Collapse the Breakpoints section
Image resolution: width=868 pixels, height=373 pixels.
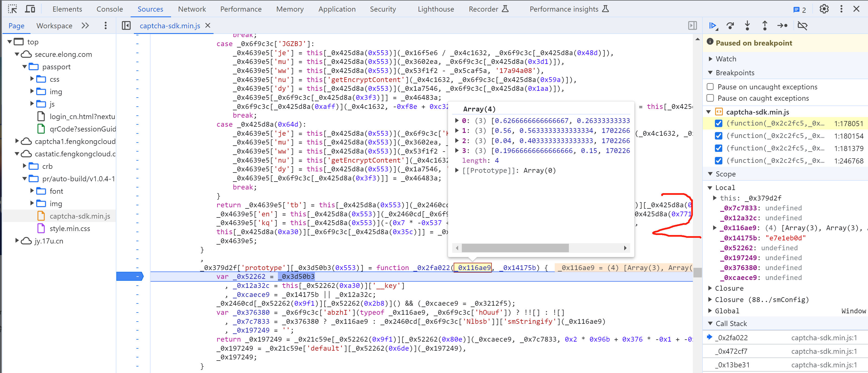click(710, 72)
